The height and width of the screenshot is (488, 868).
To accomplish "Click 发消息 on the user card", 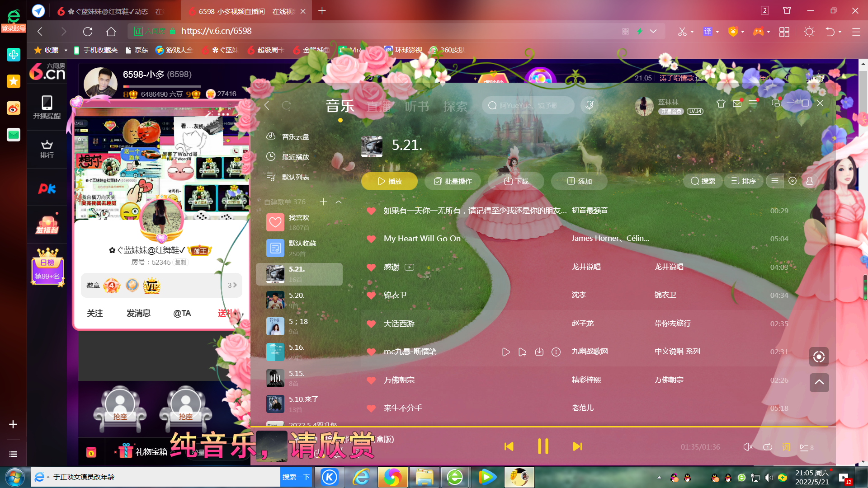I will 138,313.
